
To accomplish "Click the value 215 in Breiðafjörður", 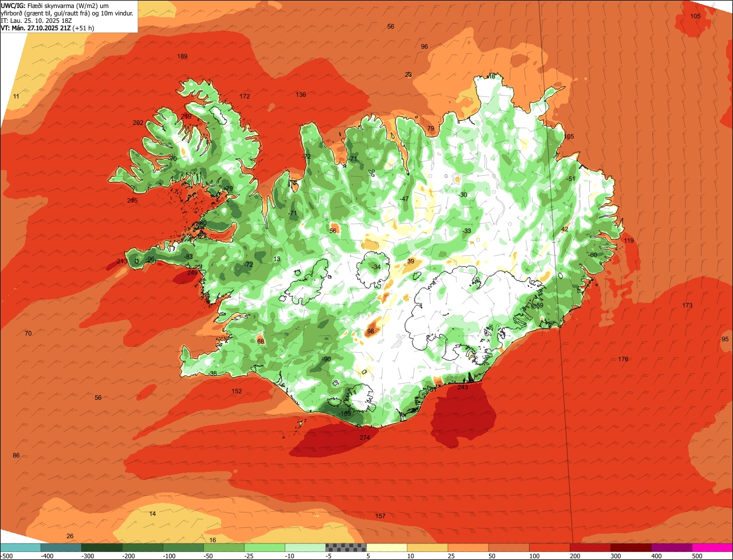I will pyautogui.click(x=132, y=200).
